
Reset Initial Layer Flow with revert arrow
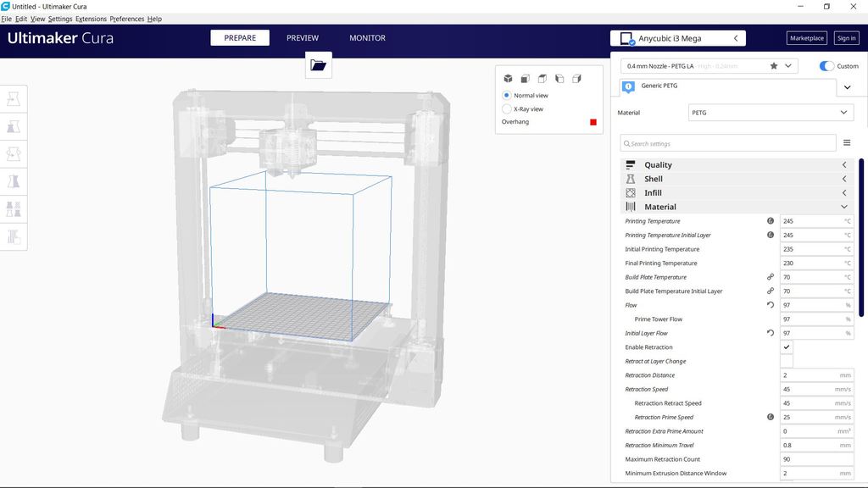click(771, 332)
